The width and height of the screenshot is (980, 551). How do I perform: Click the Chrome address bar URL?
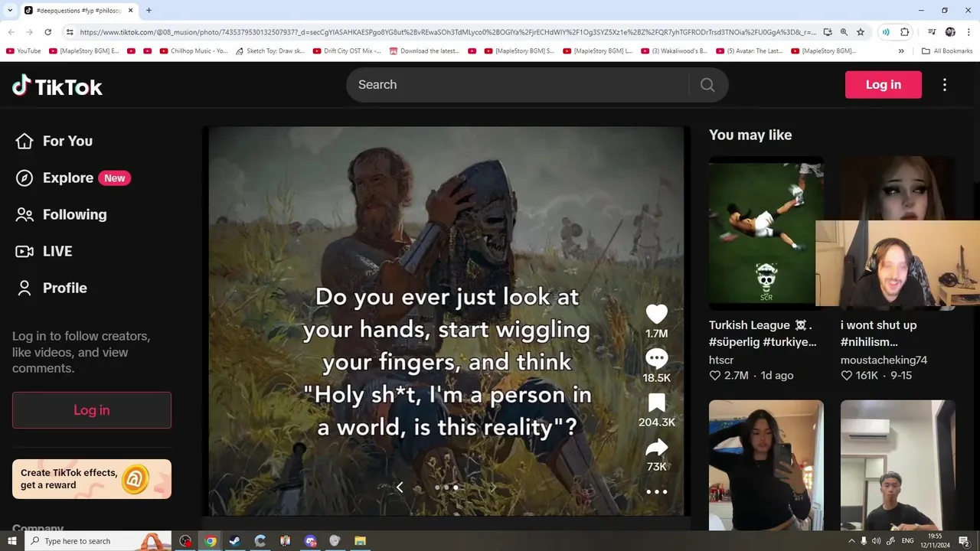pos(448,32)
